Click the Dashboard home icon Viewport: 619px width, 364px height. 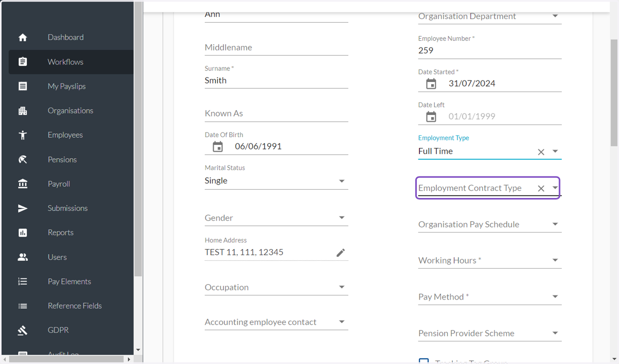click(x=23, y=38)
